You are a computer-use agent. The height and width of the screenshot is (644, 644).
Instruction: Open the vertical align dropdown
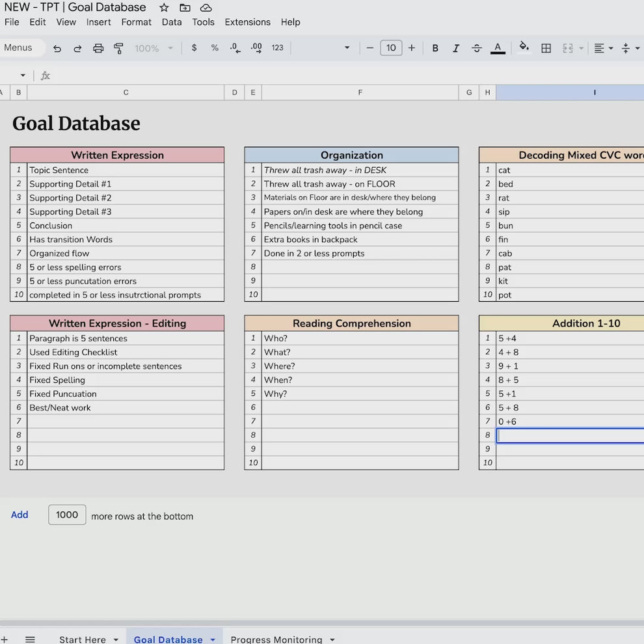[x=630, y=49]
